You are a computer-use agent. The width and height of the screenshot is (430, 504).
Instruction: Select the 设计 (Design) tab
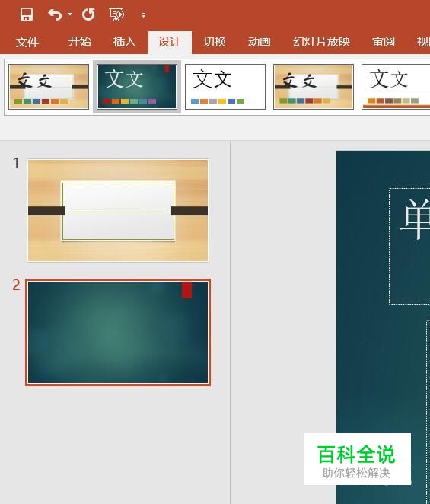coord(170,42)
